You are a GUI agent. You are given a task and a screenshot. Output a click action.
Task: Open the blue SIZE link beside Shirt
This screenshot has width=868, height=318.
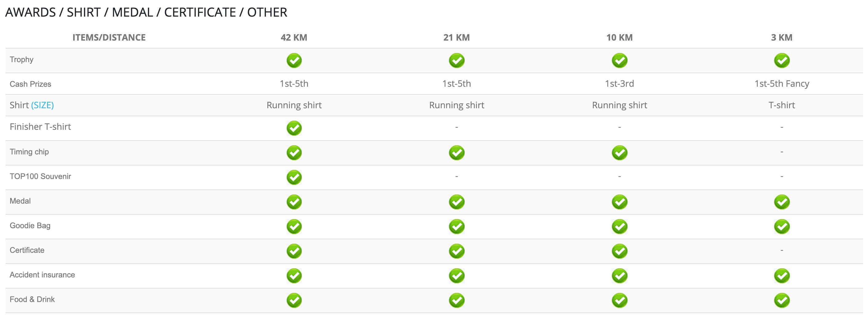coord(42,105)
